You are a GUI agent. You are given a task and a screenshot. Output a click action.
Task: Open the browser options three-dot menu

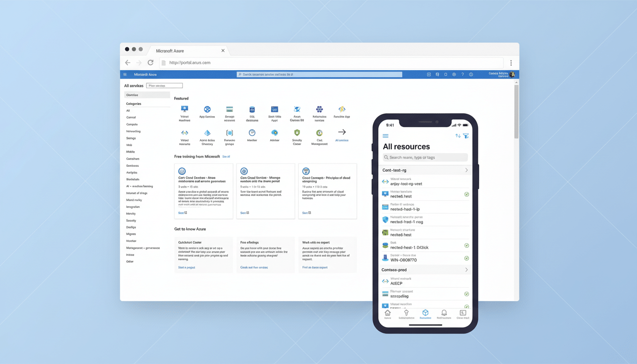click(x=511, y=63)
